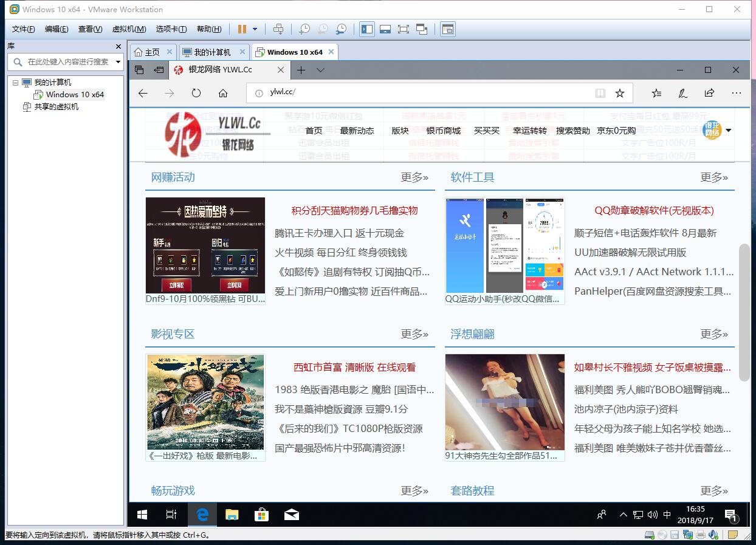Open a new Edge tab
756x545 pixels.
[301, 70]
